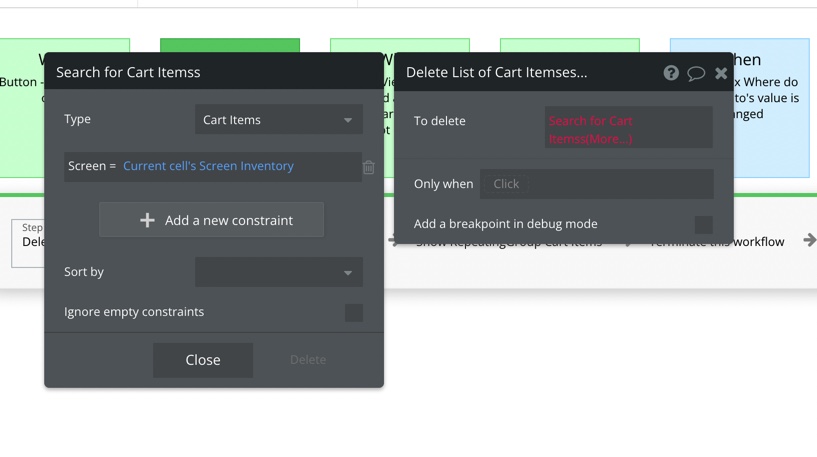Click the Delete List of Cart Itemses title
Screen dimensions: 817x457
[x=497, y=72]
